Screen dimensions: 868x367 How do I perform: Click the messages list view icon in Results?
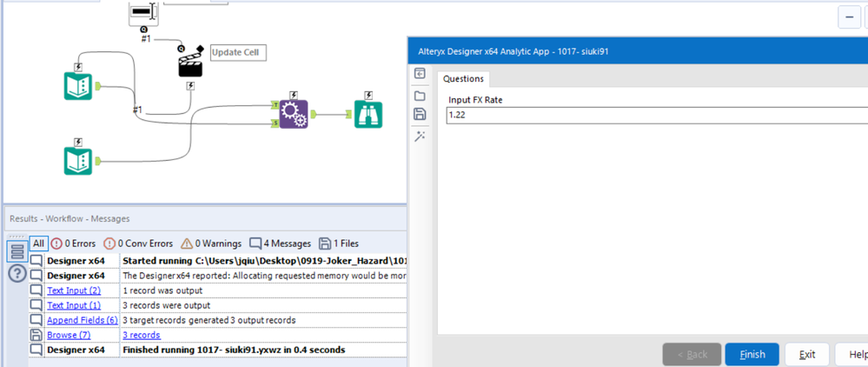pos(17,251)
